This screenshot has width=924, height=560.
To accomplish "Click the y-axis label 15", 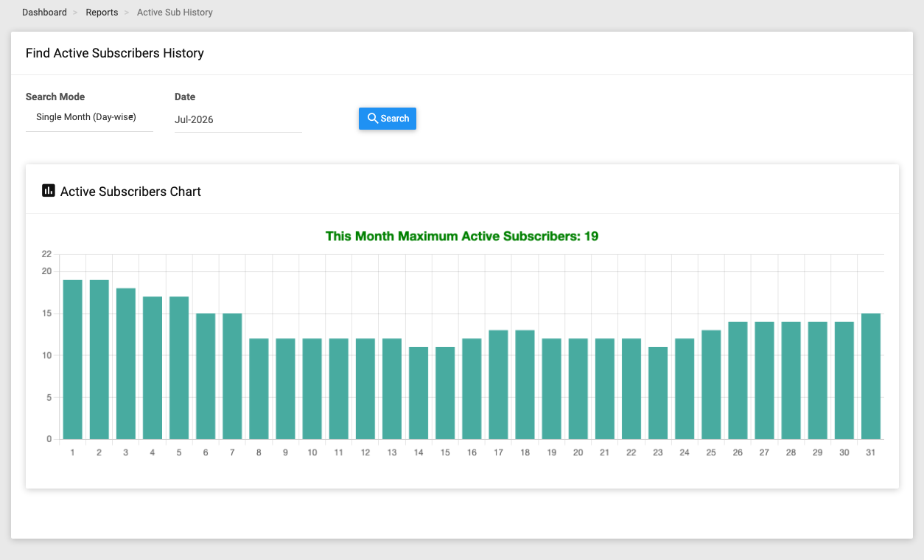I will (x=46, y=313).
